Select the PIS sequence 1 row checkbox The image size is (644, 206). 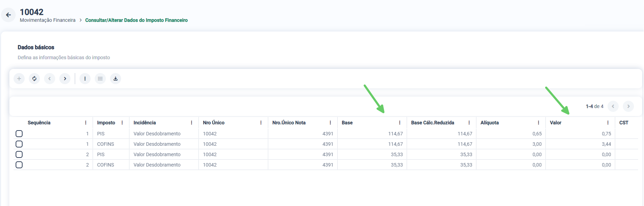(19, 134)
